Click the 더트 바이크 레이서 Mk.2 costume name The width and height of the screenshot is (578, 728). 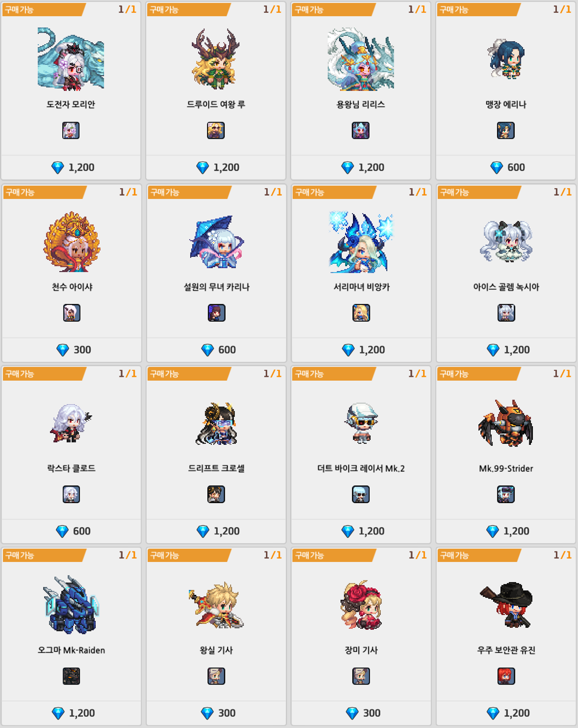click(361, 469)
